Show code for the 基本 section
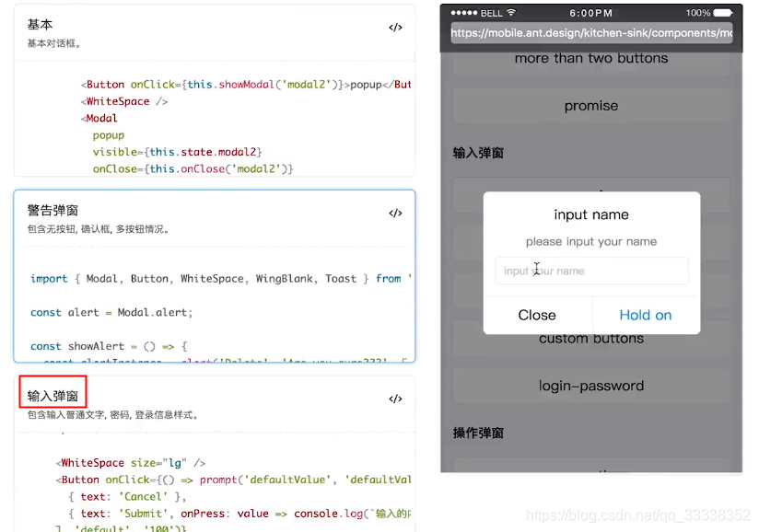Viewport: 759px width, 532px height. point(395,28)
